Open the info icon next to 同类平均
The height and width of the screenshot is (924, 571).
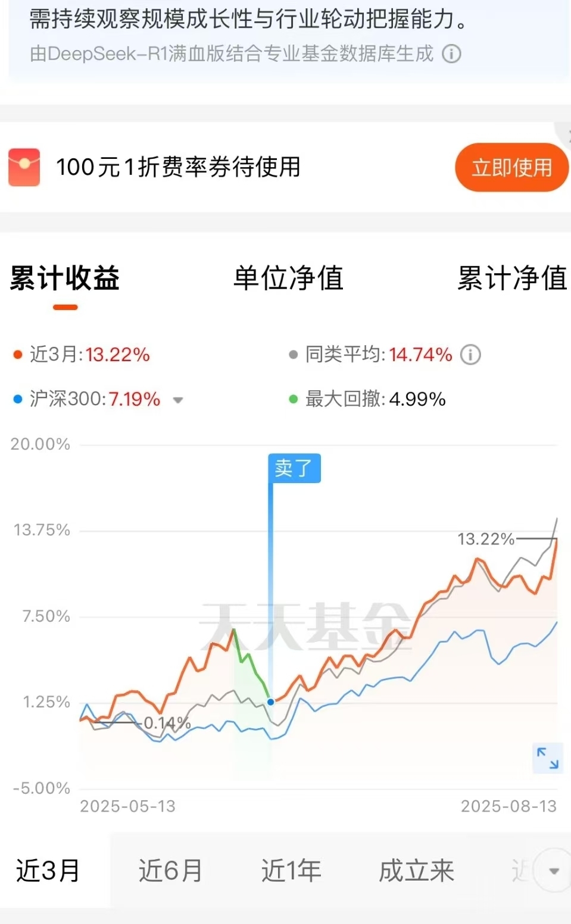(x=470, y=355)
